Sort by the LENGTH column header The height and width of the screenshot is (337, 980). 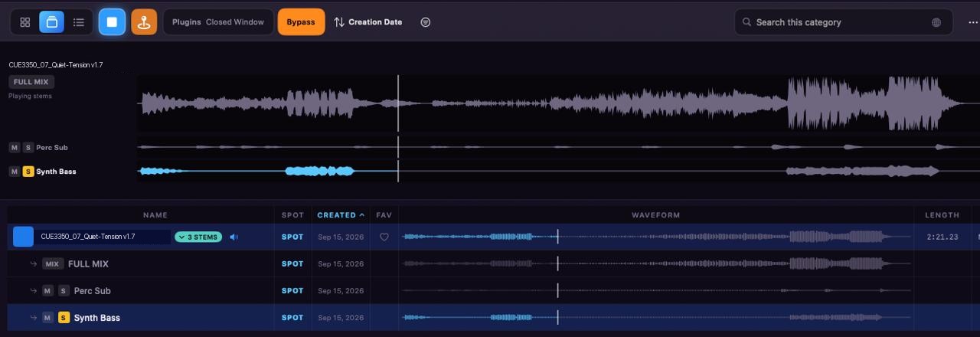[942, 215]
